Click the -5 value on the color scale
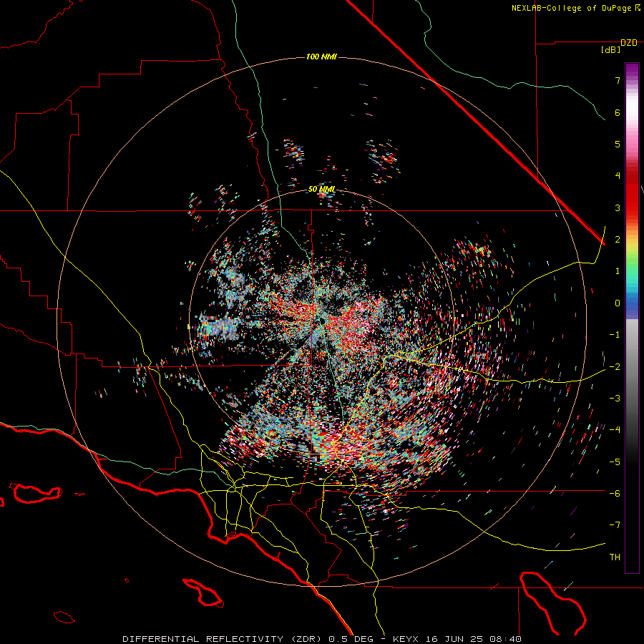The height and width of the screenshot is (644, 644). tap(615, 462)
